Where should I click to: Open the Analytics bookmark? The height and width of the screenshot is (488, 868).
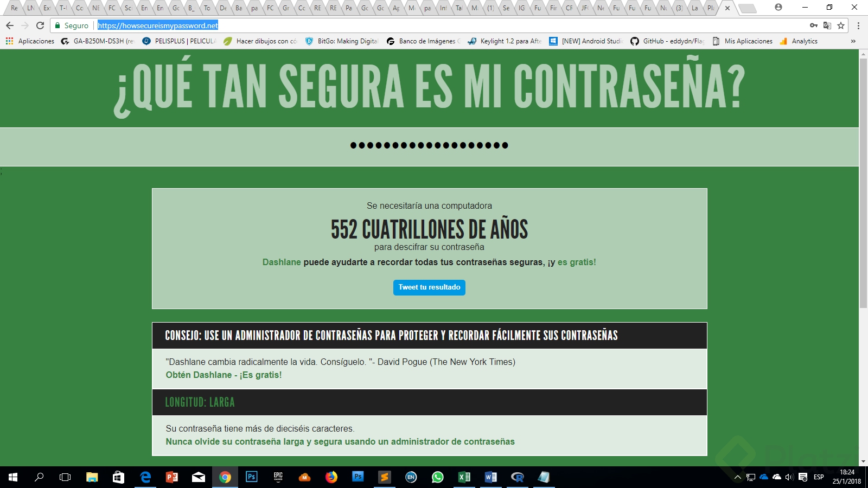tap(799, 41)
